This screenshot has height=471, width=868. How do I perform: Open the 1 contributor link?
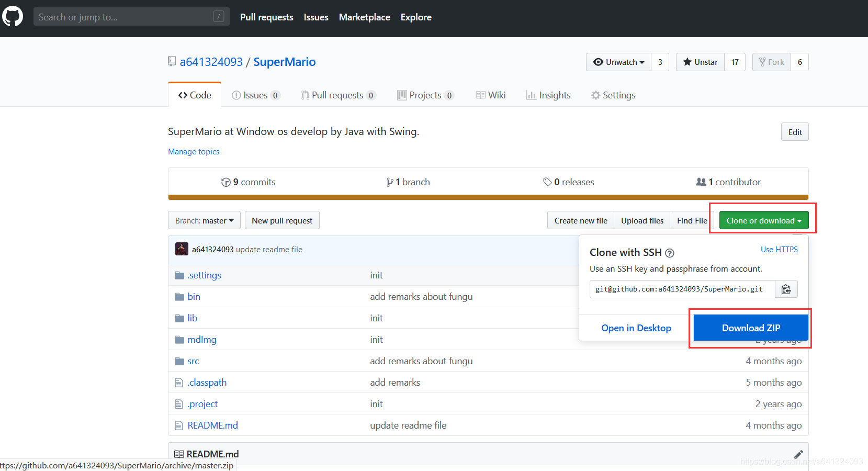click(x=728, y=182)
